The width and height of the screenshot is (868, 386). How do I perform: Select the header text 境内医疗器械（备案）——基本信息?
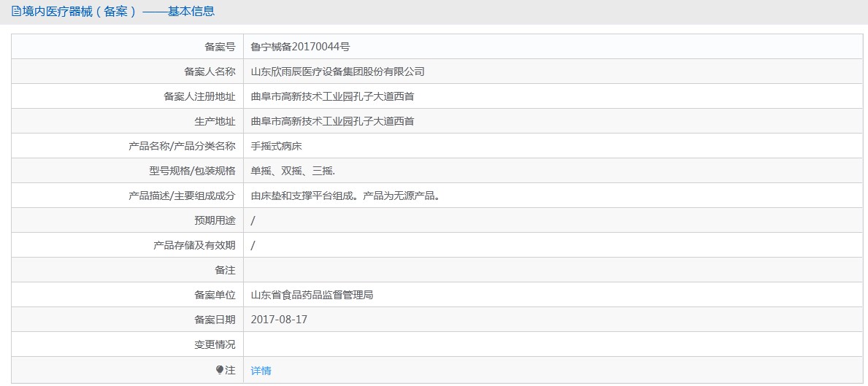pos(118,11)
